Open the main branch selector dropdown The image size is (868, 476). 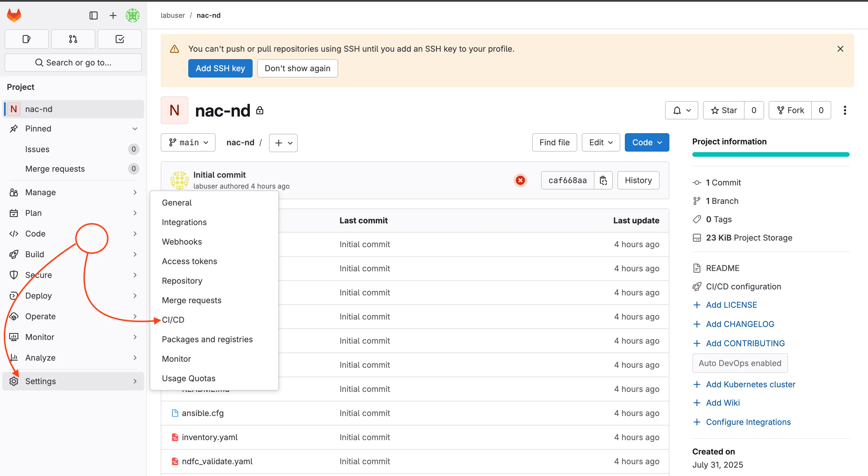pyautogui.click(x=188, y=142)
